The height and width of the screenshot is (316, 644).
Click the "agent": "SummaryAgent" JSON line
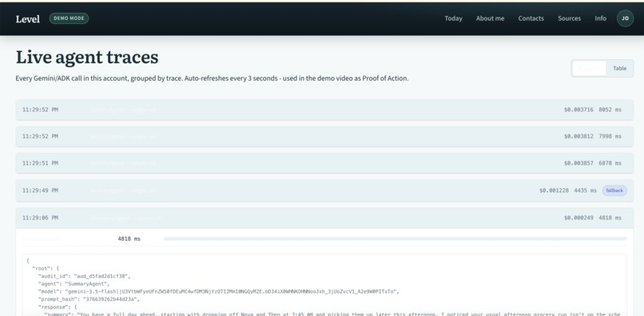[x=74, y=284]
